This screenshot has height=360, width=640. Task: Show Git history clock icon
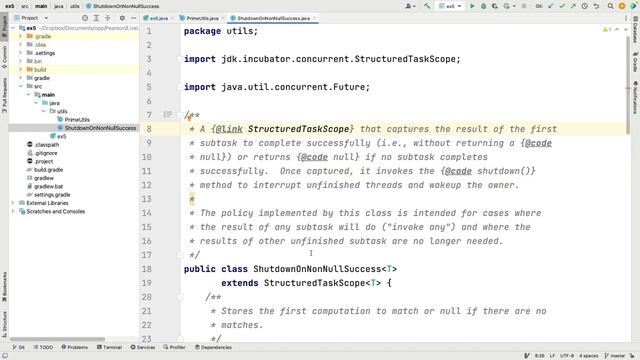584,6
